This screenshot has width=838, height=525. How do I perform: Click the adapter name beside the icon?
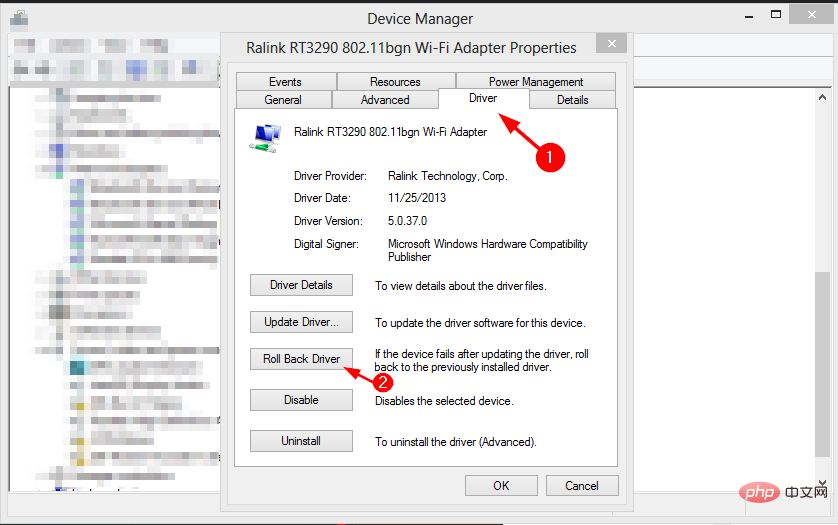click(390, 132)
